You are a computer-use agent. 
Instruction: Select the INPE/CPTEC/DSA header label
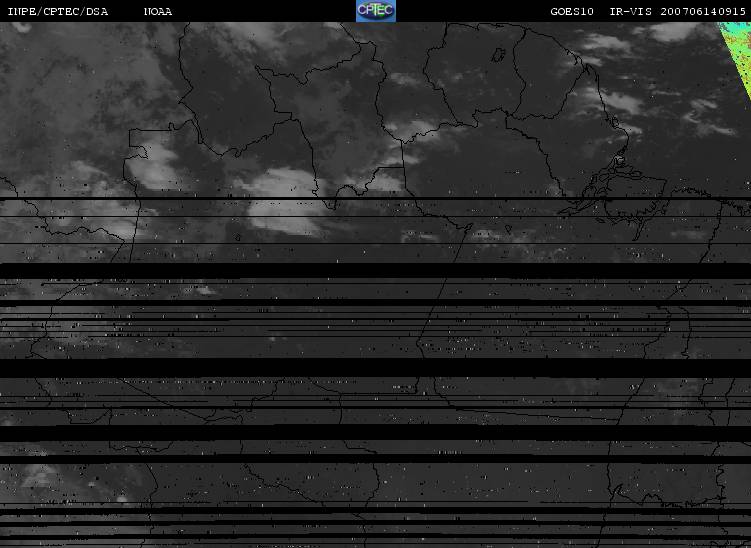(x=58, y=12)
